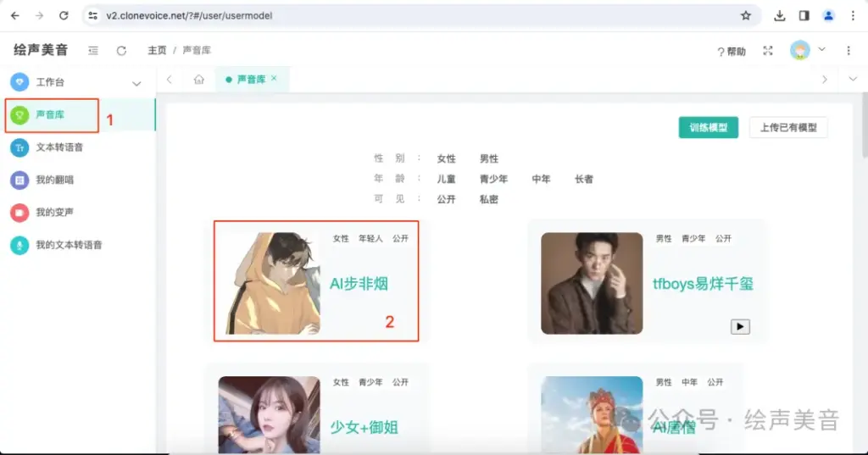Filter by visibility 公开
The image size is (868, 455).
pyautogui.click(x=446, y=199)
